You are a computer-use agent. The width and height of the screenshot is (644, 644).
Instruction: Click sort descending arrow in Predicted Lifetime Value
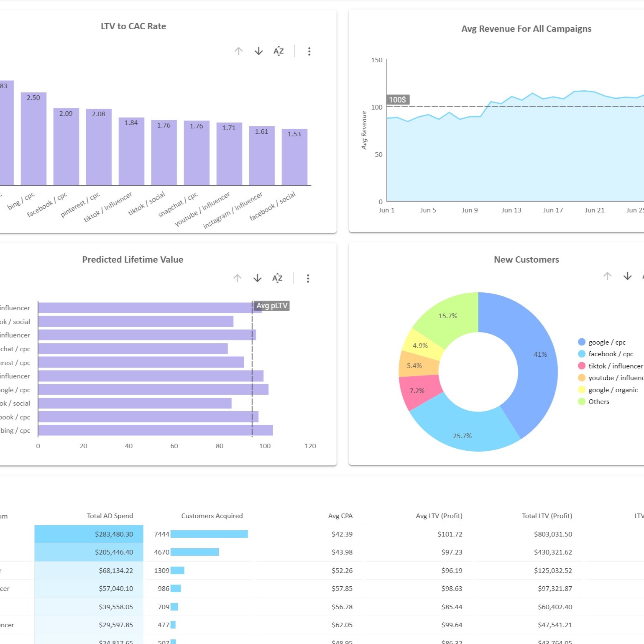click(257, 278)
